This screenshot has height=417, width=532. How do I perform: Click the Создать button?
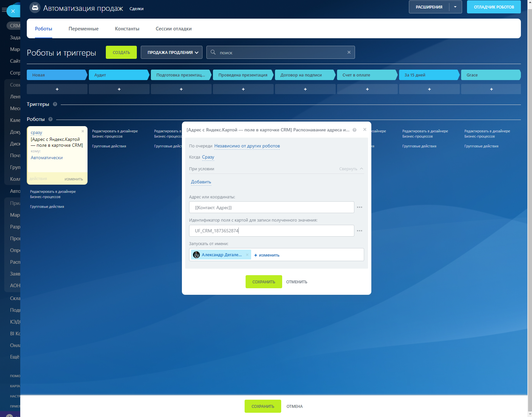[121, 52]
